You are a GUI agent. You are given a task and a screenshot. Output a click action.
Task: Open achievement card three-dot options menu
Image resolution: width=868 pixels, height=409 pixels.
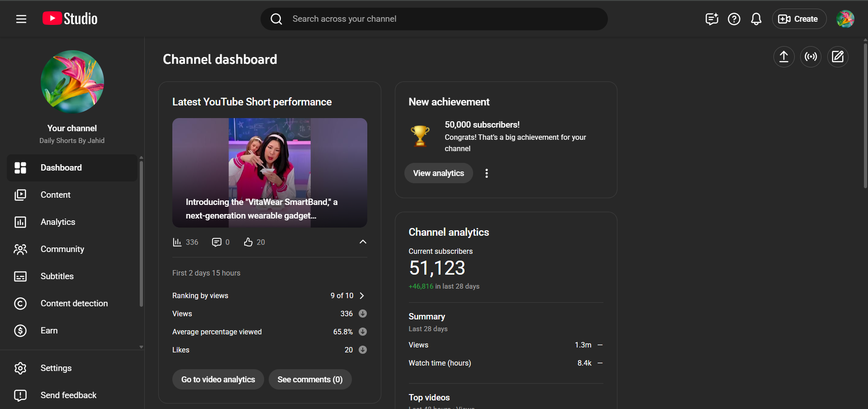486,173
